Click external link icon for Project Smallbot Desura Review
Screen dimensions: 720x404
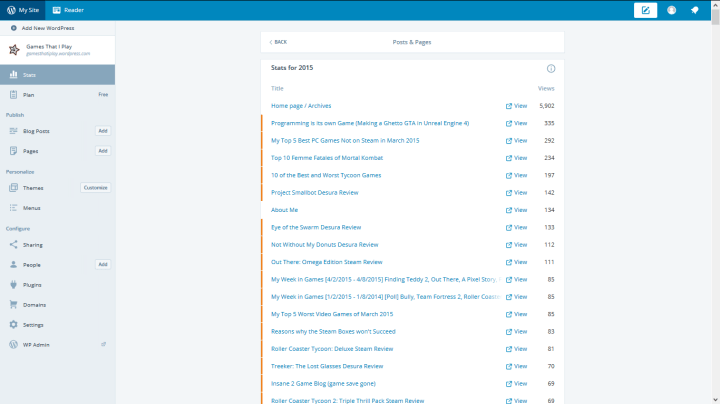508,193
